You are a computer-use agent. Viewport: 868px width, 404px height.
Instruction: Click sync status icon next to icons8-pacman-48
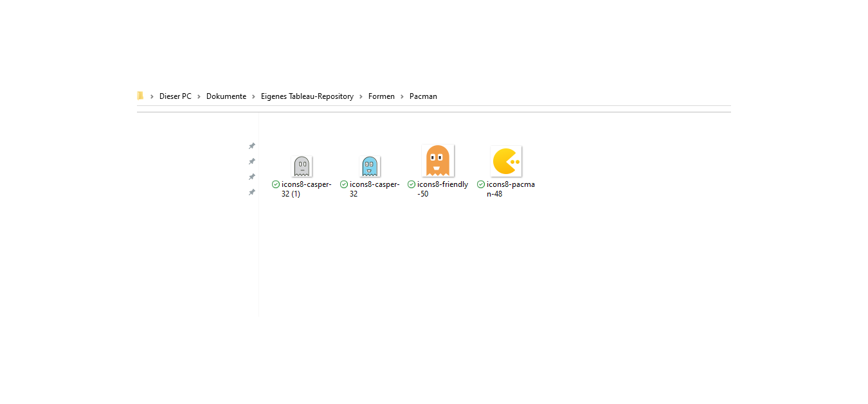tap(481, 184)
